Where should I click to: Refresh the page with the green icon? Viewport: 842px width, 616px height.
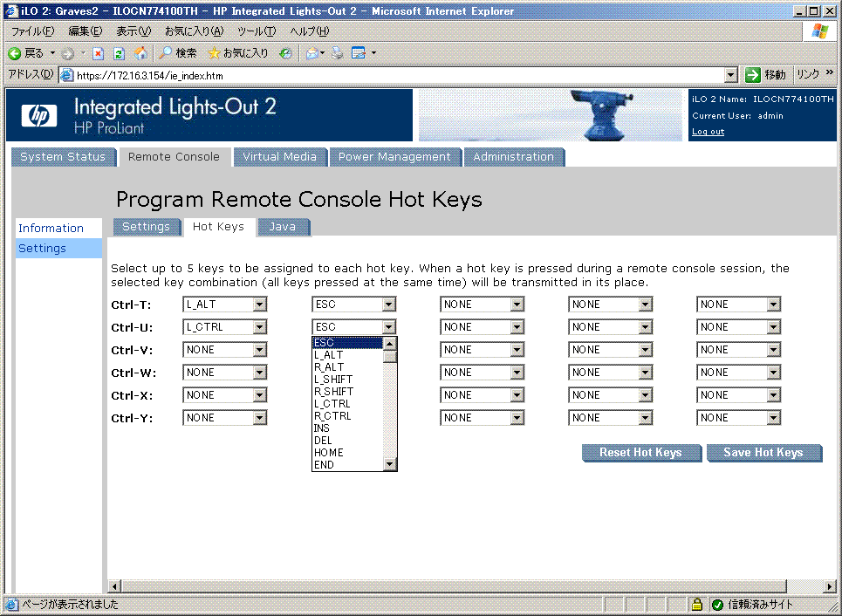(x=120, y=53)
